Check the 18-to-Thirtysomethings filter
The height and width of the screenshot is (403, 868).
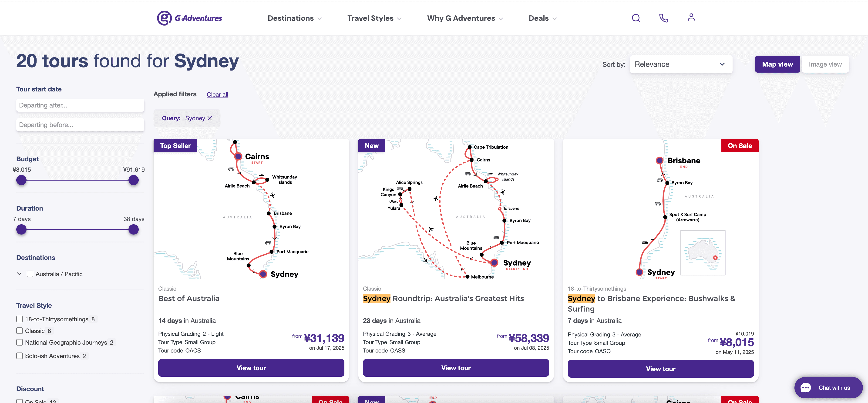[x=19, y=319]
